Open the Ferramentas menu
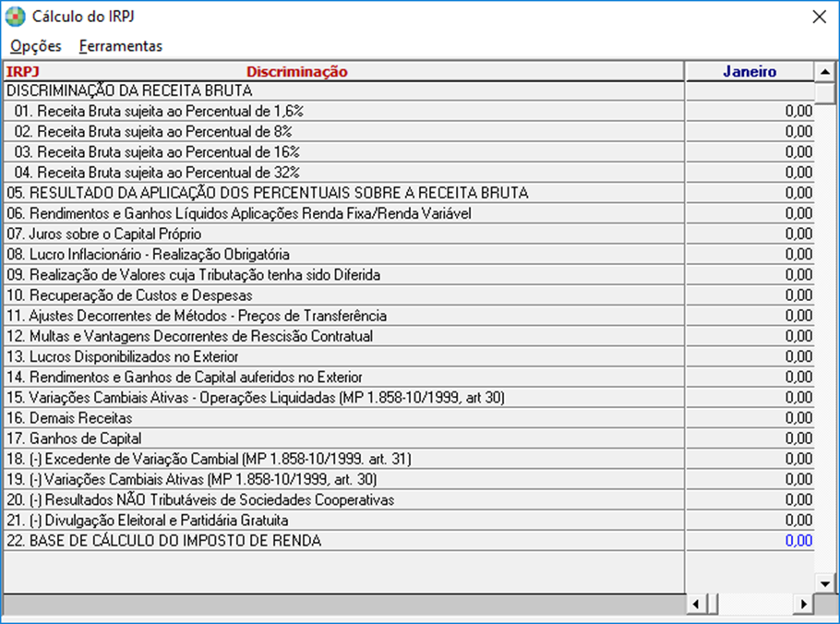 [121, 46]
